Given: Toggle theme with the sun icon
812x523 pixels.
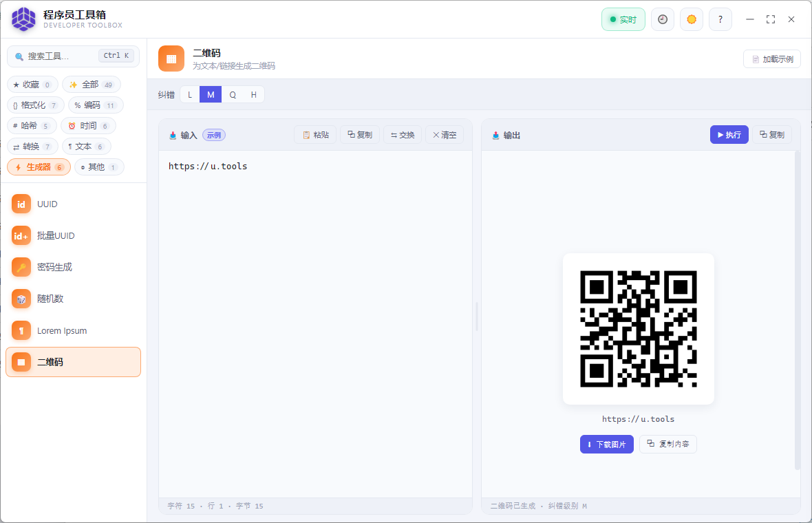Looking at the screenshot, I should tap(692, 20).
